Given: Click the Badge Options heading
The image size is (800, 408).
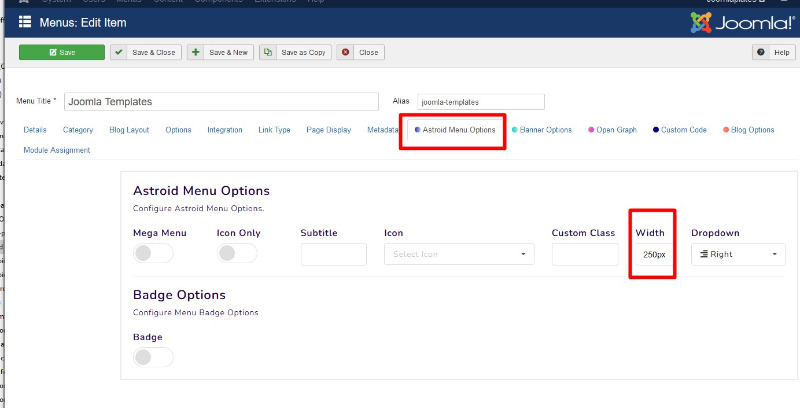Looking at the screenshot, I should (x=179, y=295).
